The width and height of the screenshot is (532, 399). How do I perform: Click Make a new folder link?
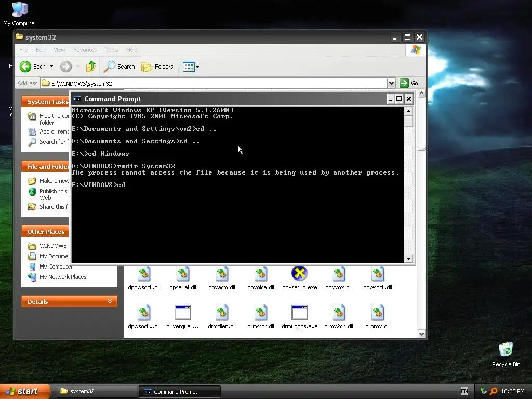pos(54,181)
